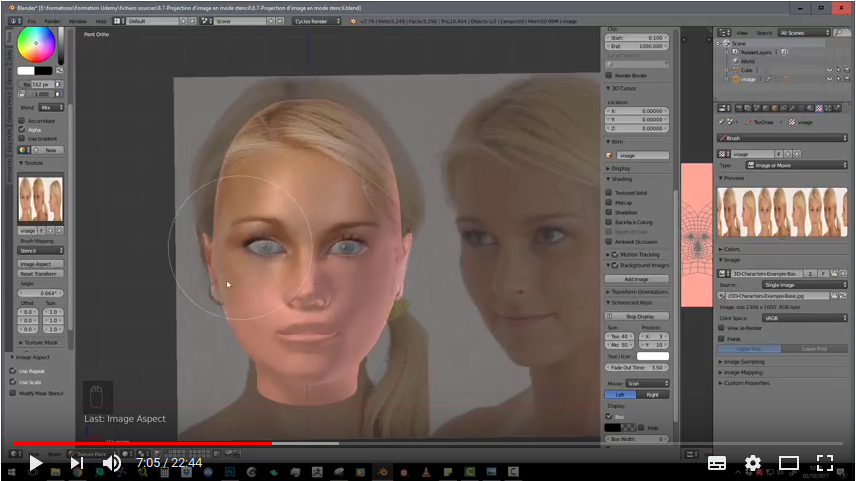The width and height of the screenshot is (856, 481).
Task: Click the Image Aspect button
Action: [41, 264]
